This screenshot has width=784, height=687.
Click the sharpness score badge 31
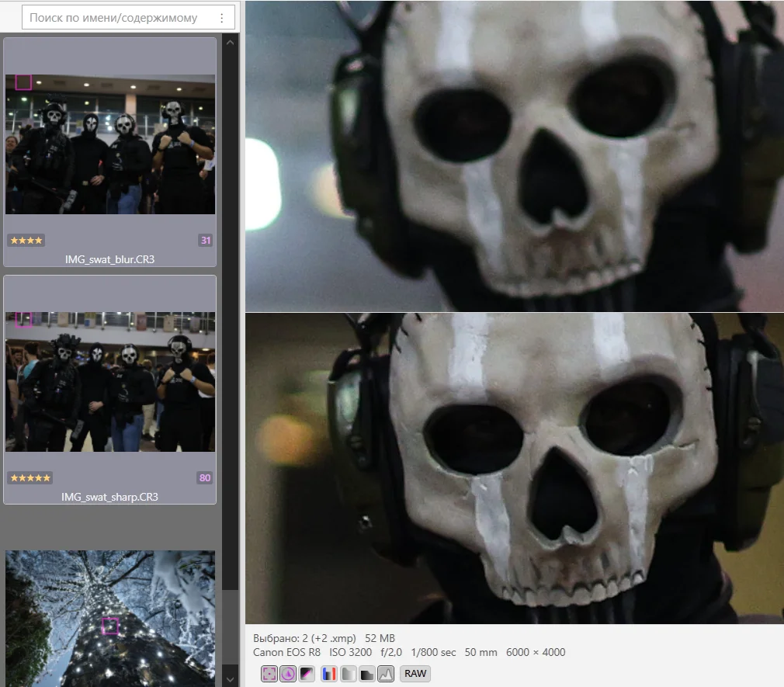[206, 241]
